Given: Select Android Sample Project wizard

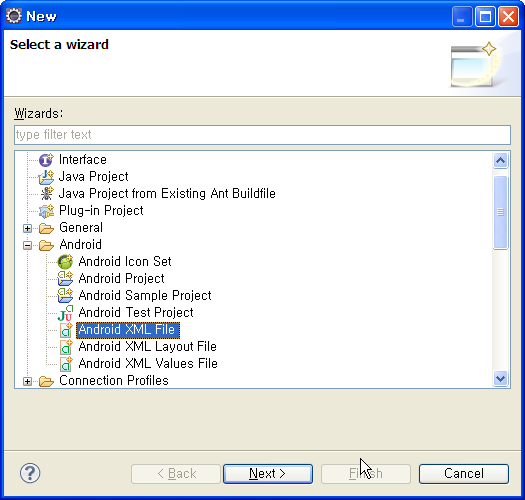Looking at the screenshot, I should click(x=145, y=296).
